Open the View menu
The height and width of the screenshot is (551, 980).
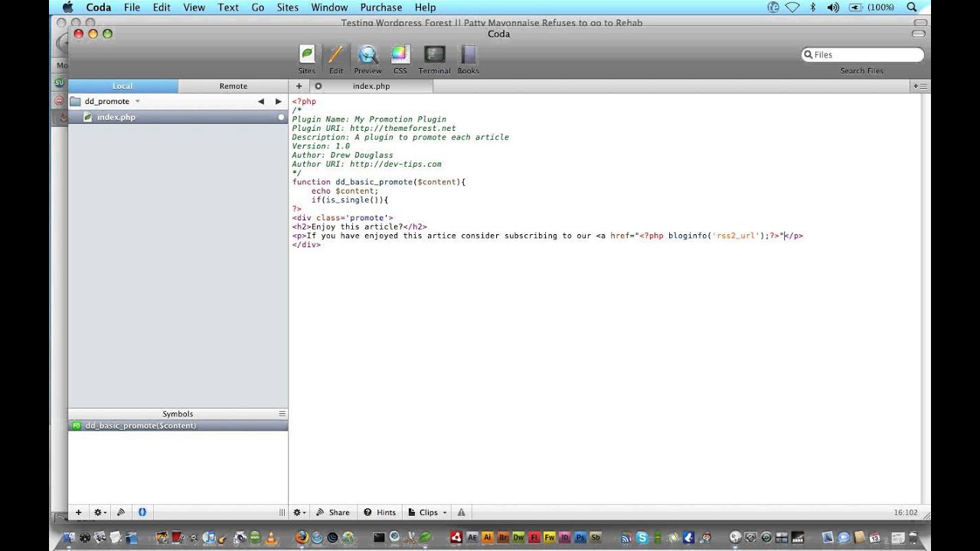click(x=194, y=7)
